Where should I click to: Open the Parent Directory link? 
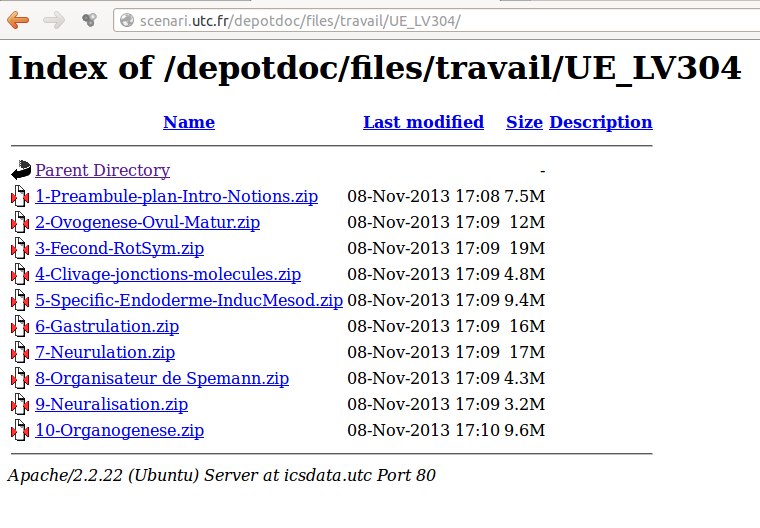tap(103, 170)
